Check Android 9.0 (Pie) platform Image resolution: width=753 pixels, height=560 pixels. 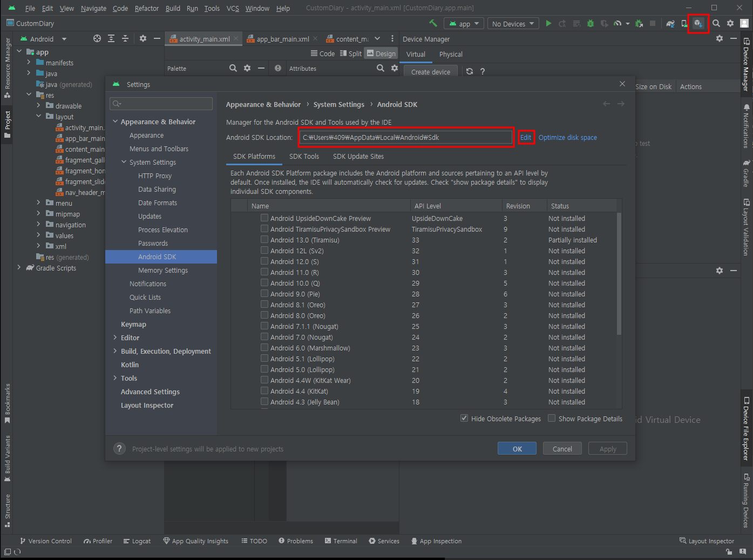tap(264, 294)
